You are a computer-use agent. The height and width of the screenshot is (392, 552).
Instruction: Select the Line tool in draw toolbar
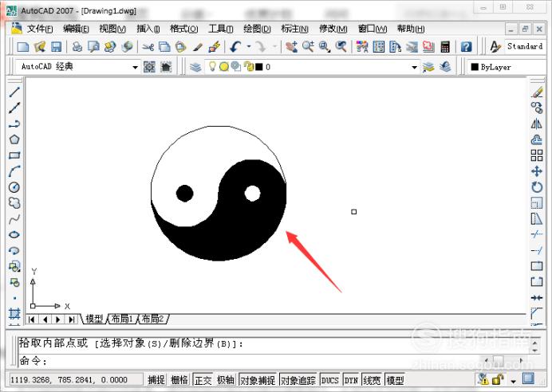click(14, 92)
